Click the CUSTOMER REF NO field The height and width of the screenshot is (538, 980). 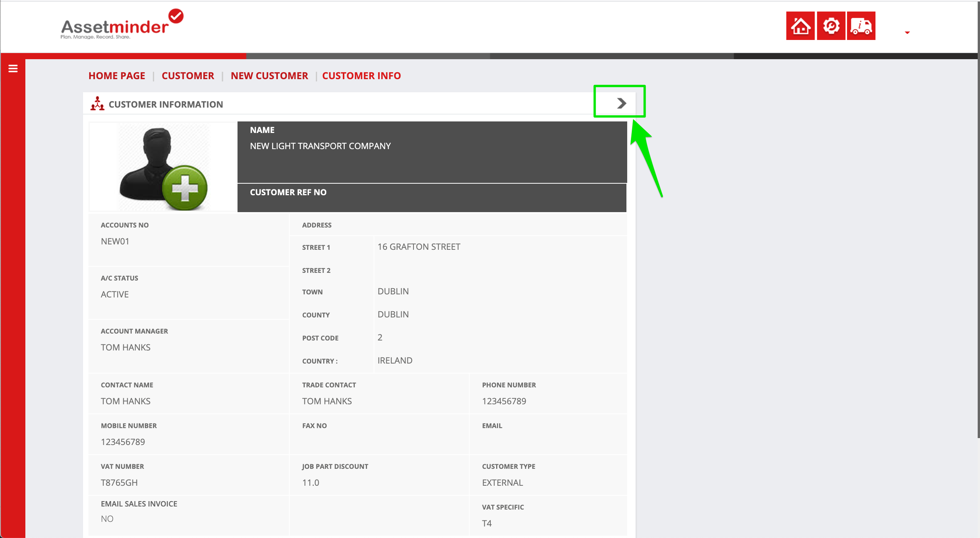click(x=432, y=198)
